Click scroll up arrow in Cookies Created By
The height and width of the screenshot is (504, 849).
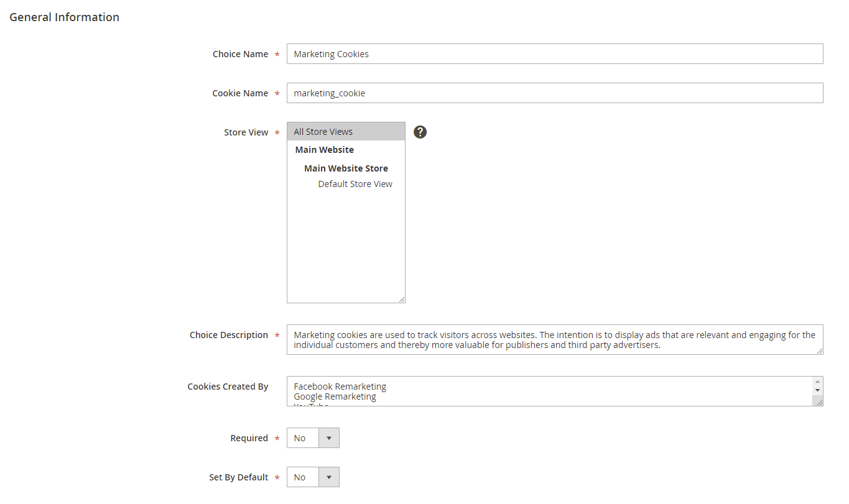tap(817, 382)
